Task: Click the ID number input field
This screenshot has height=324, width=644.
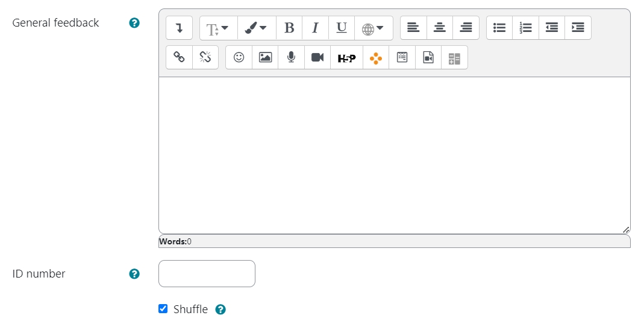Action: click(x=207, y=274)
